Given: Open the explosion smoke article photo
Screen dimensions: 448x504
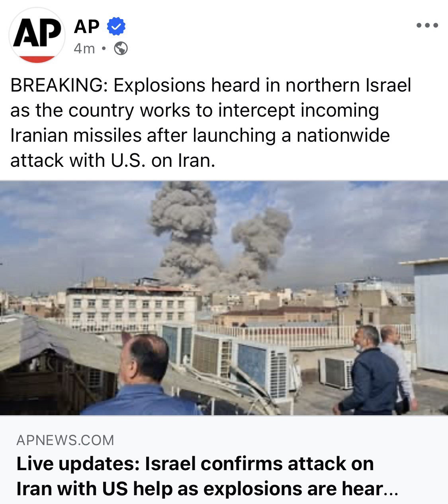Looking at the screenshot, I should [x=224, y=298].
